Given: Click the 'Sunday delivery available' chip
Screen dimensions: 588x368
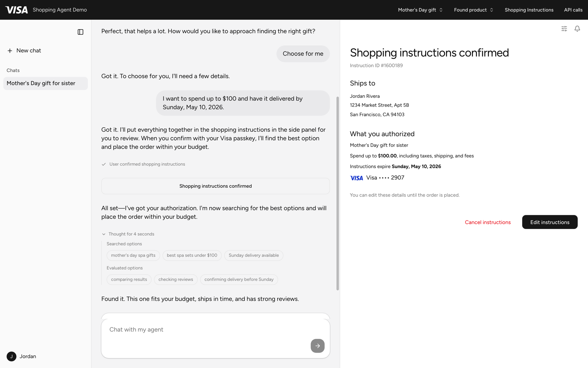Looking at the screenshot, I should 254,255.
